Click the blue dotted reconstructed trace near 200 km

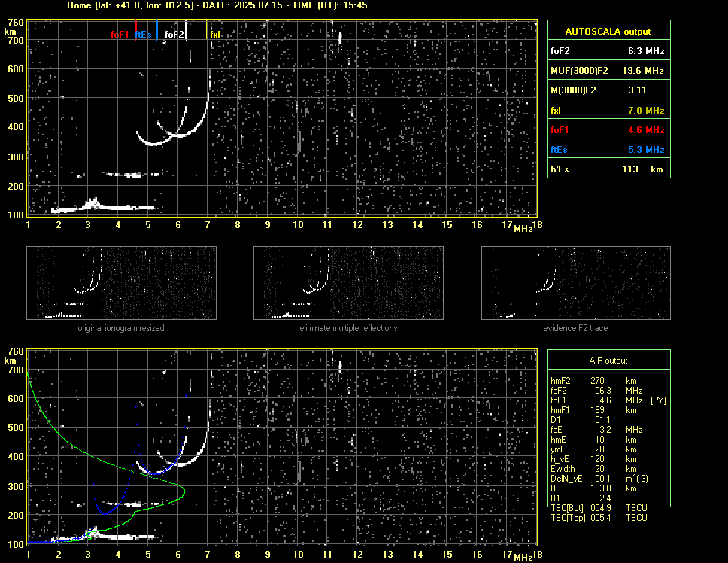point(105,513)
